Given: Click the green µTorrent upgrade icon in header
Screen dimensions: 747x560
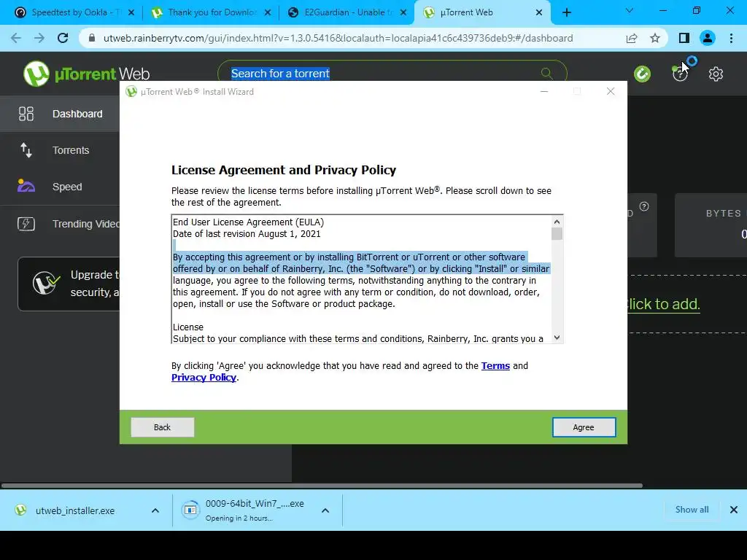Looking at the screenshot, I should pyautogui.click(x=642, y=74).
